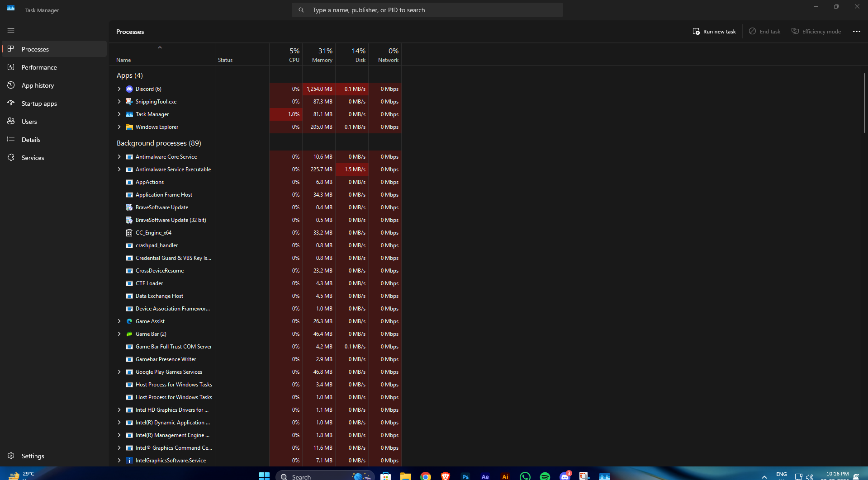
Task: Click the Game Assist Edge icon
Action: coord(129,321)
